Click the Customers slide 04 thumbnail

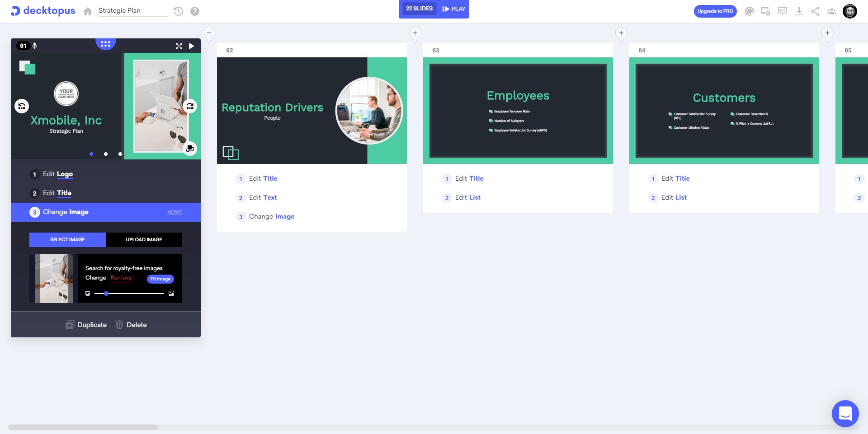(724, 111)
